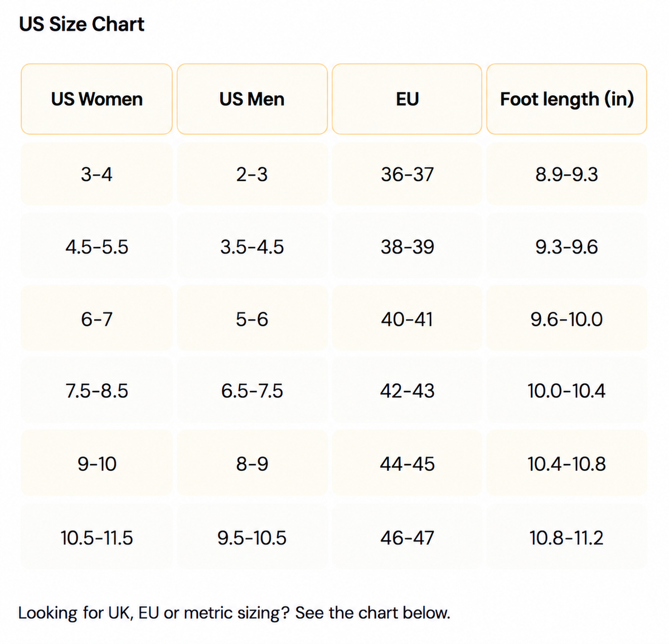Click the US Women column header

96,99
